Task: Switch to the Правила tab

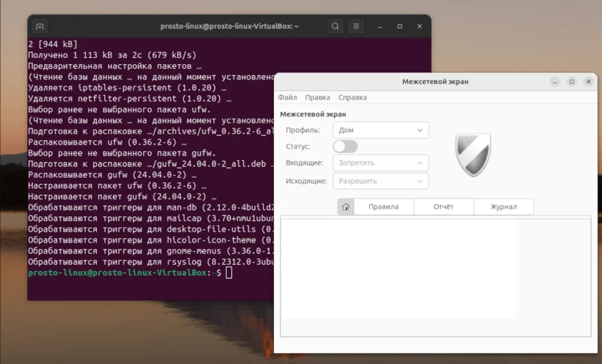Action: pyautogui.click(x=383, y=207)
